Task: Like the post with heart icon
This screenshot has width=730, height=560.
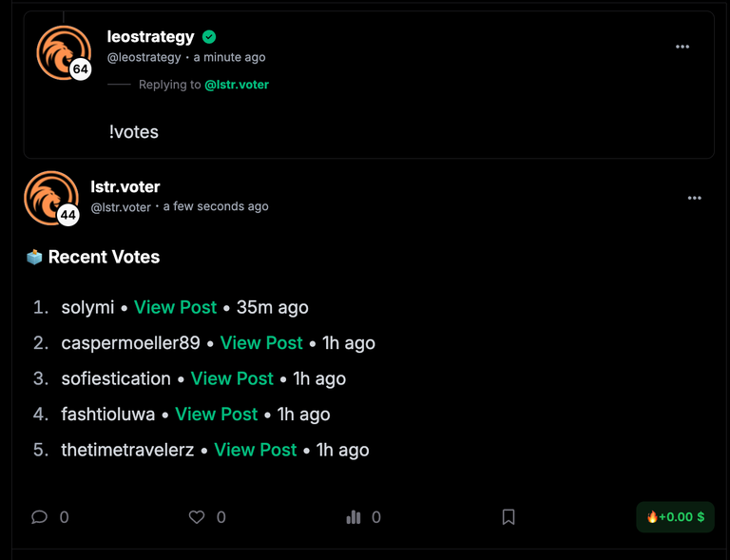Action: [197, 517]
